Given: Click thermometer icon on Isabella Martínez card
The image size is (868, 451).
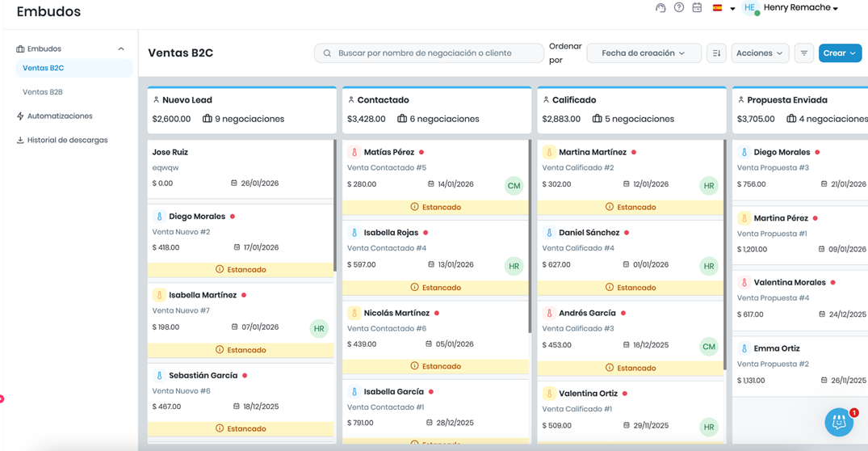Looking at the screenshot, I should coord(159,295).
